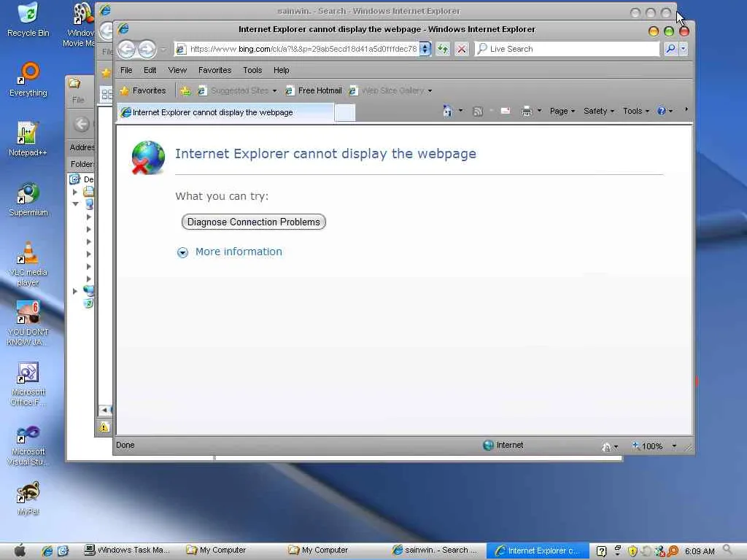The height and width of the screenshot is (560, 747).
Task: Click the Internet security zone indicator
Action: 503,446
